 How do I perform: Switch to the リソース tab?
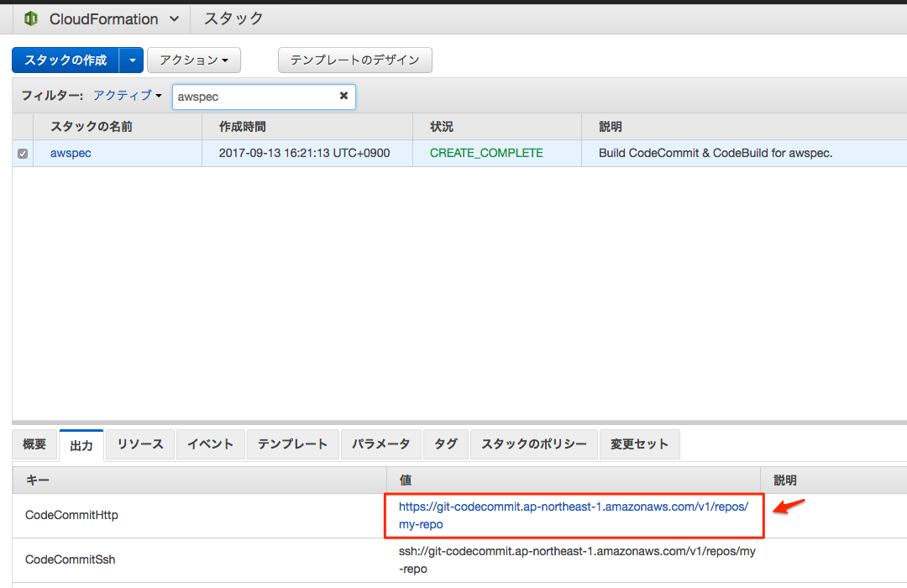(139, 444)
